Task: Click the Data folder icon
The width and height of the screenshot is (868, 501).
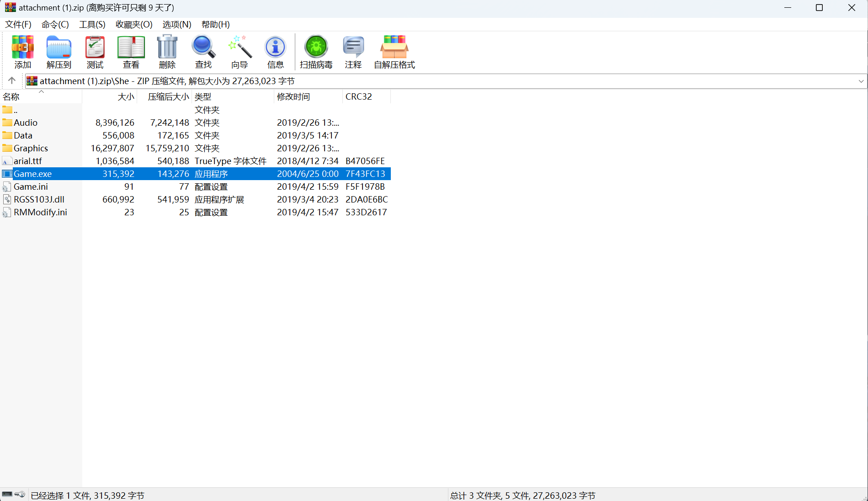Action: pyautogui.click(x=7, y=135)
